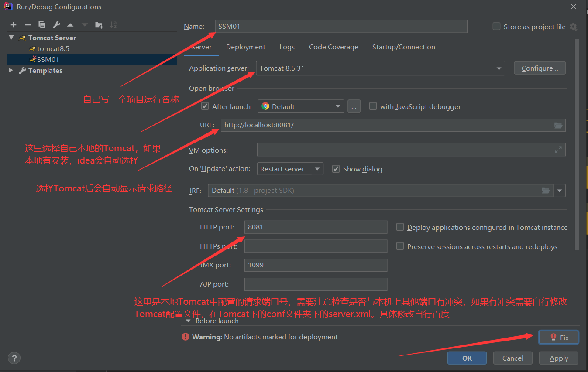The width and height of the screenshot is (588, 372).
Task: Open the wrench edit templates icon
Action: click(56, 25)
